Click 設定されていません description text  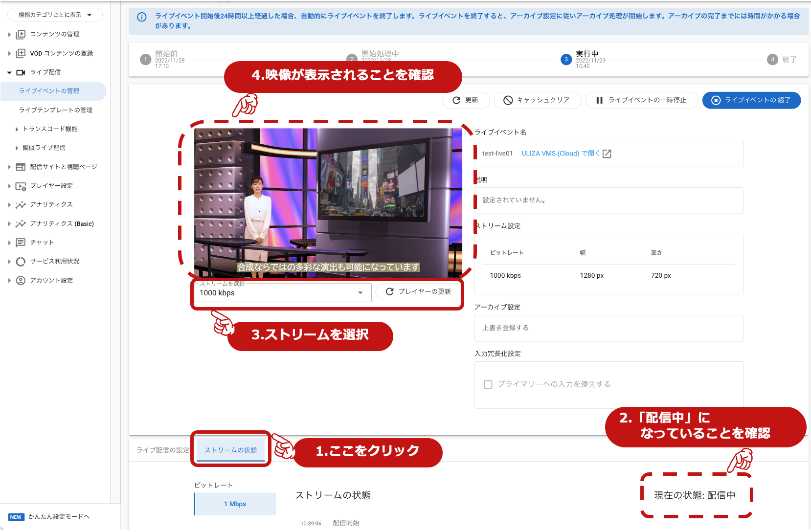(x=514, y=200)
